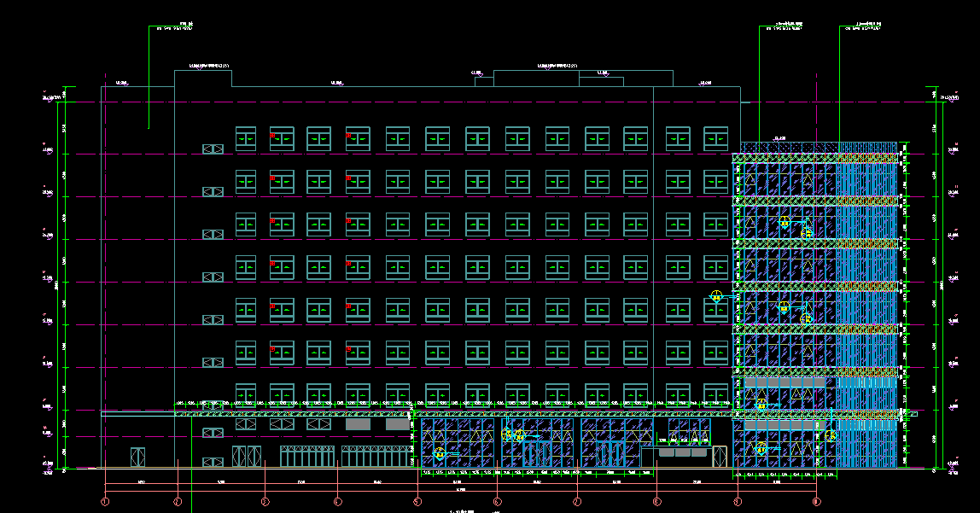
Task: Click the leftmost grid axis bubble
Action: click(x=105, y=501)
